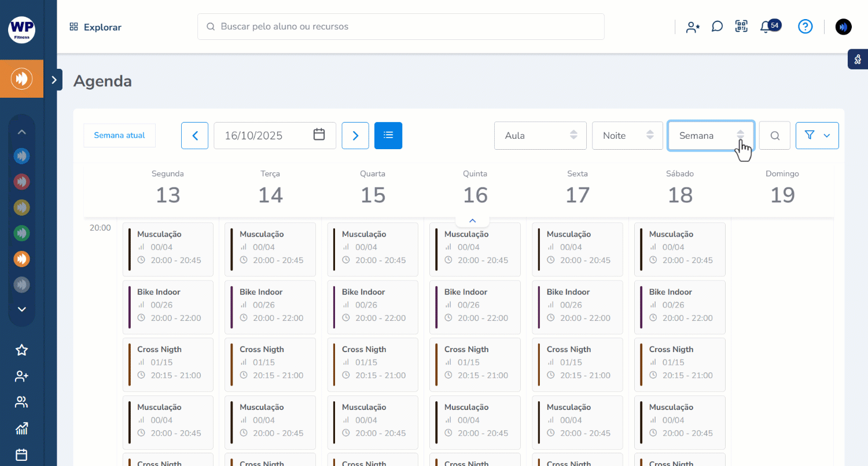Select the red module icon
The height and width of the screenshot is (466, 868).
pos(21,182)
